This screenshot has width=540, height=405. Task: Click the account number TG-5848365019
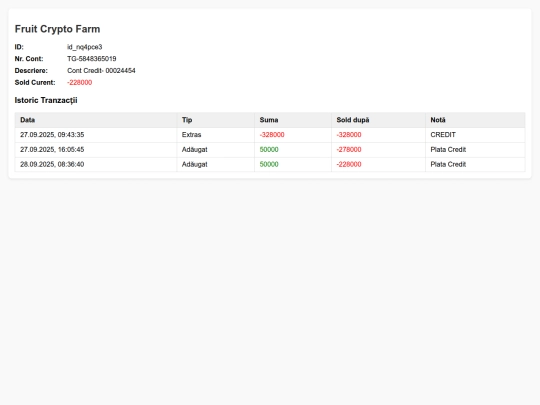tap(92, 59)
